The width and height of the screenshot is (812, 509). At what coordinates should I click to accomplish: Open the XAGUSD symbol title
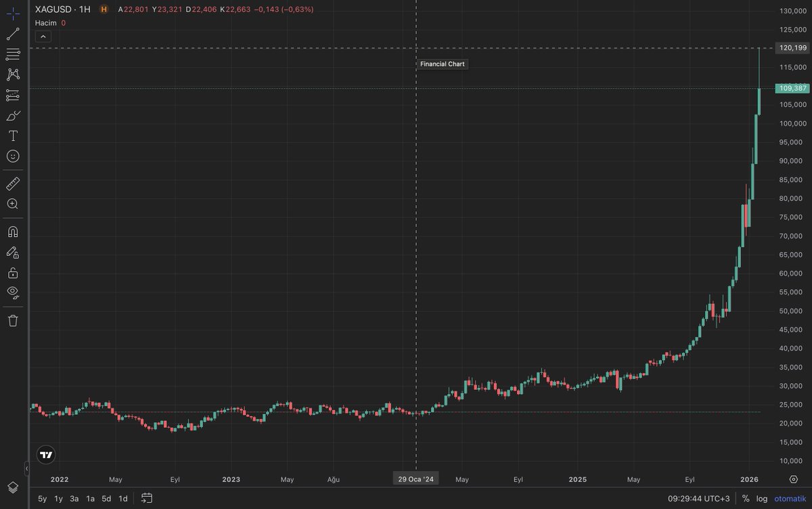63,9
